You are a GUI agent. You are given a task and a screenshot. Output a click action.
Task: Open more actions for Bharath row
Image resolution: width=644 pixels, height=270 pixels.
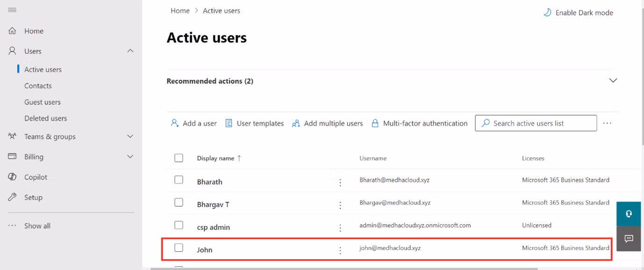pos(340,182)
